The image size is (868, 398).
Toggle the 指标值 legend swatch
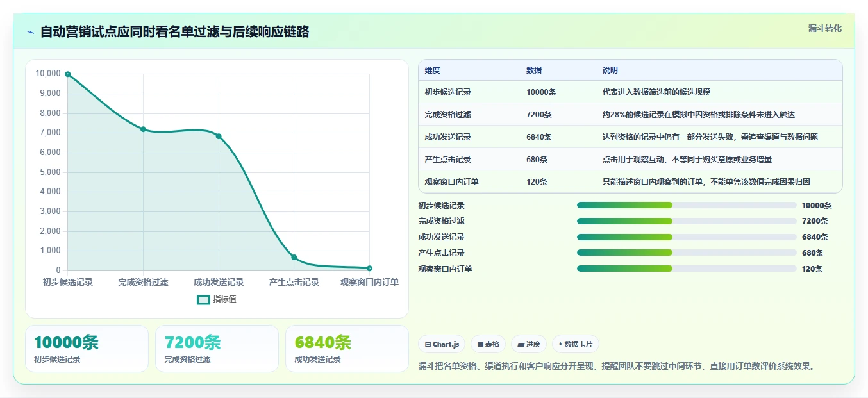pos(203,299)
